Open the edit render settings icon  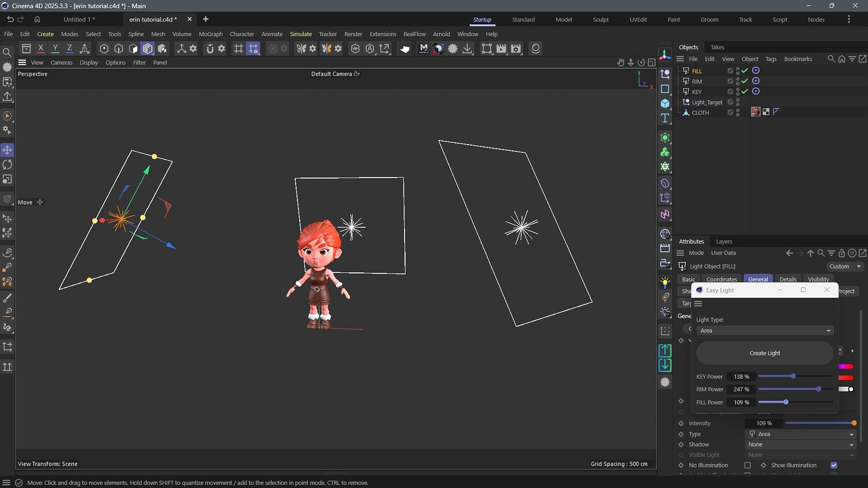[516, 49]
